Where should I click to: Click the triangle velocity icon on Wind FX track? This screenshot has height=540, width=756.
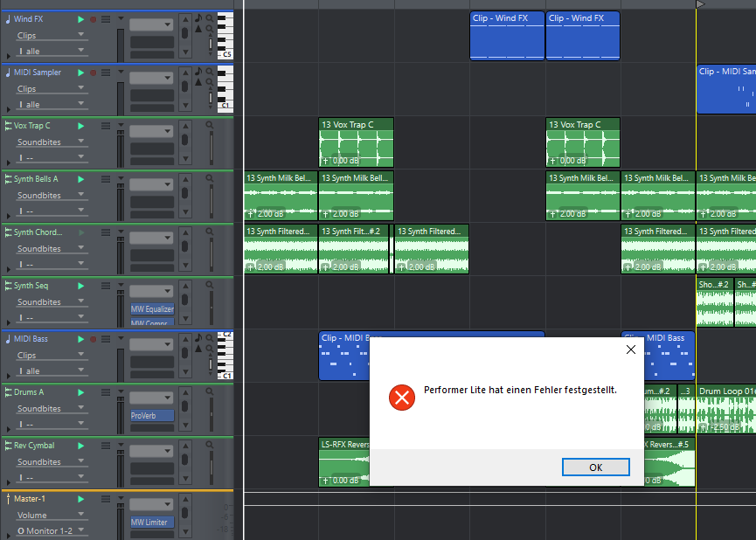click(198, 29)
